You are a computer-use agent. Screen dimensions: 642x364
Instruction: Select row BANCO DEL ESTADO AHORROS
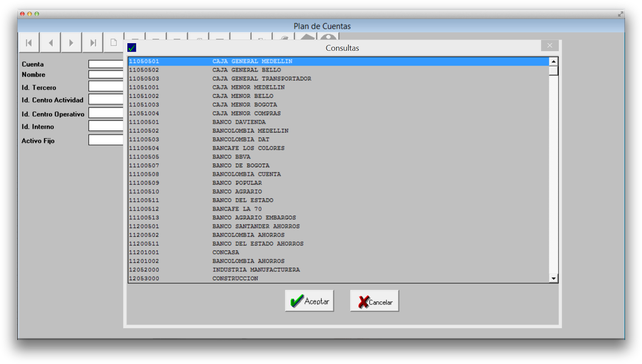click(338, 243)
